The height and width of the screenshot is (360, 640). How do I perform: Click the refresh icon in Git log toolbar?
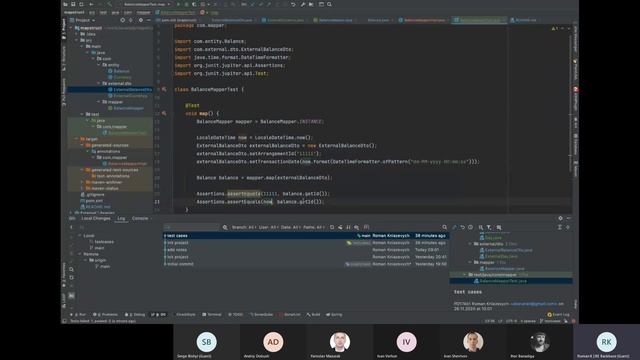[332, 227]
